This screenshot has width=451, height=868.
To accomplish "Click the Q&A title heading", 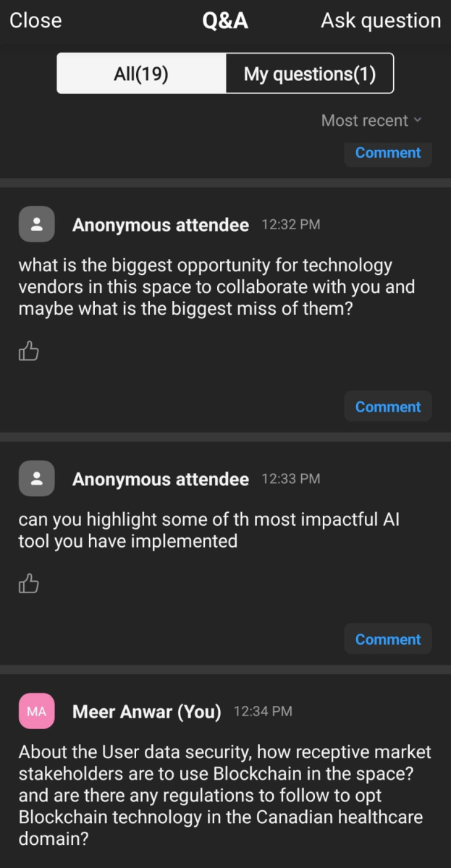I will pyautogui.click(x=225, y=20).
